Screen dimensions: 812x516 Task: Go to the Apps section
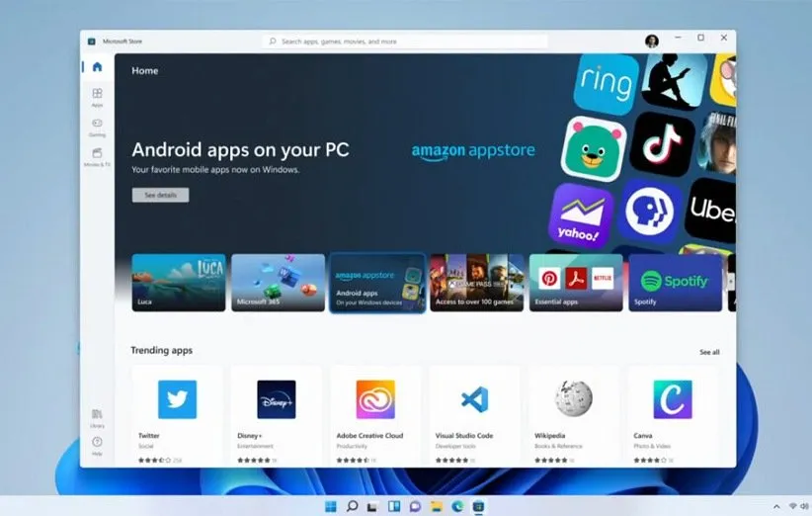[97, 96]
